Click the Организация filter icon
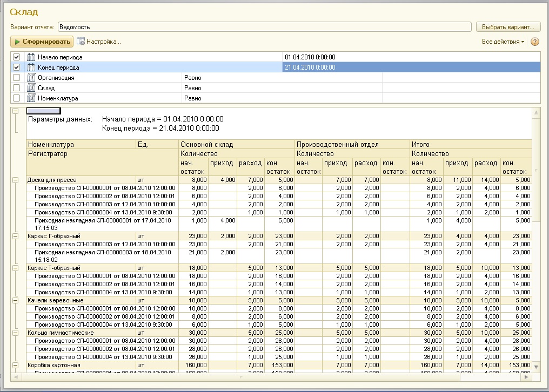The height and width of the screenshot is (392, 549). [31, 78]
